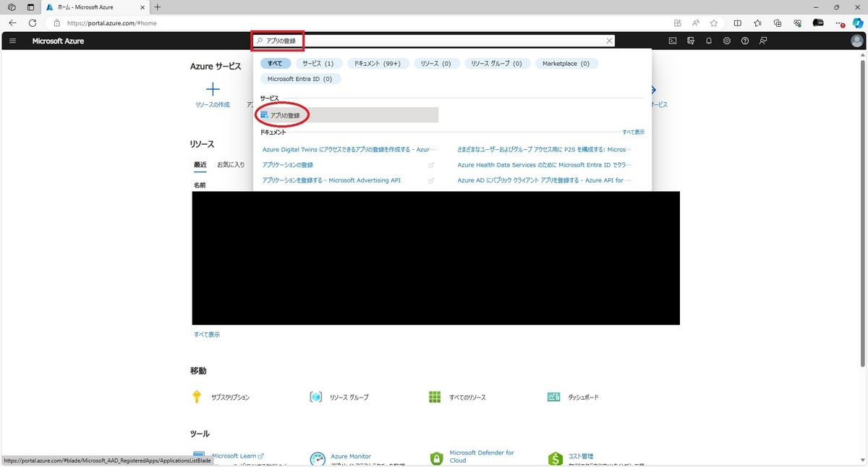The width and height of the screenshot is (868, 467).
Task: Open the portal menu hamburger icon
Action: (x=12, y=41)
